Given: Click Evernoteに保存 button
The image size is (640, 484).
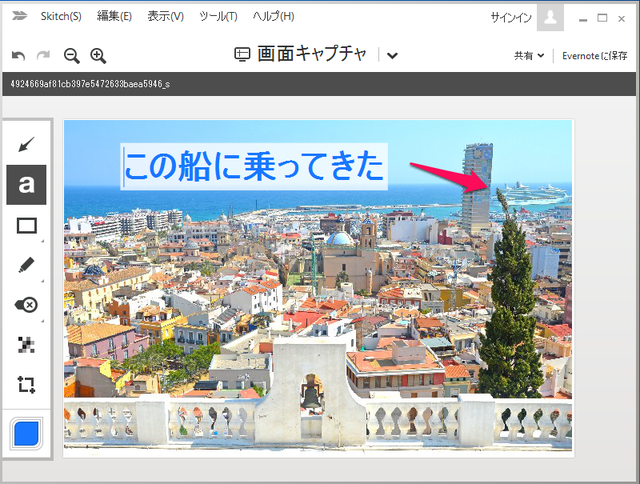Looking at the screenshot, I should click(594, 56).
